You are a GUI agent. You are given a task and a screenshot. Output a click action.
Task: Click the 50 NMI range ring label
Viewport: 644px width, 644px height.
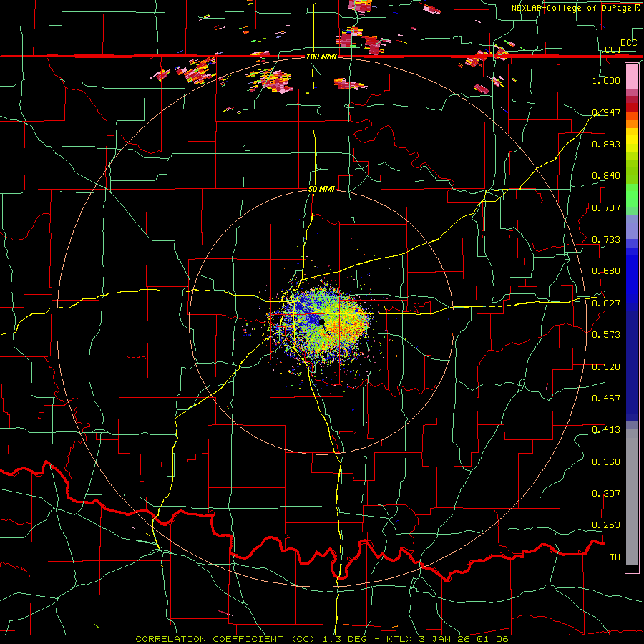[321, 190]
